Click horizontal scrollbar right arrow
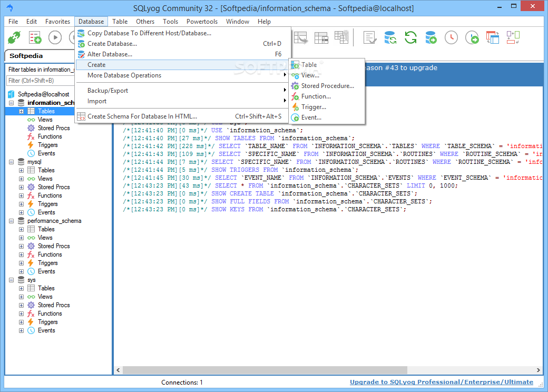 point(538,370)
